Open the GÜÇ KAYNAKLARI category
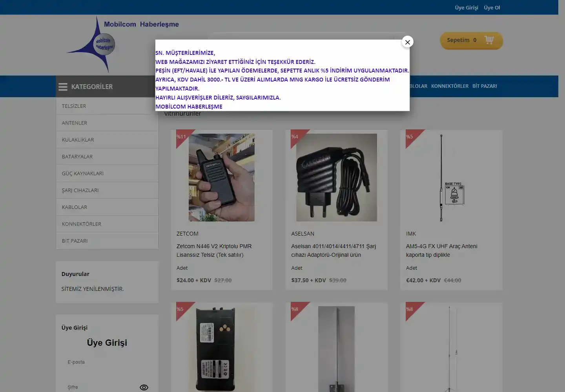This screenshot has height=392, width=565. 107,173
